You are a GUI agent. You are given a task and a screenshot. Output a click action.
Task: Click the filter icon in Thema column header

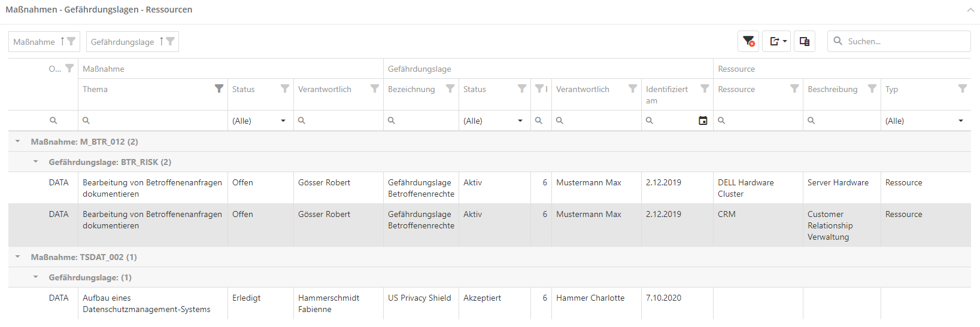[219, 88]
